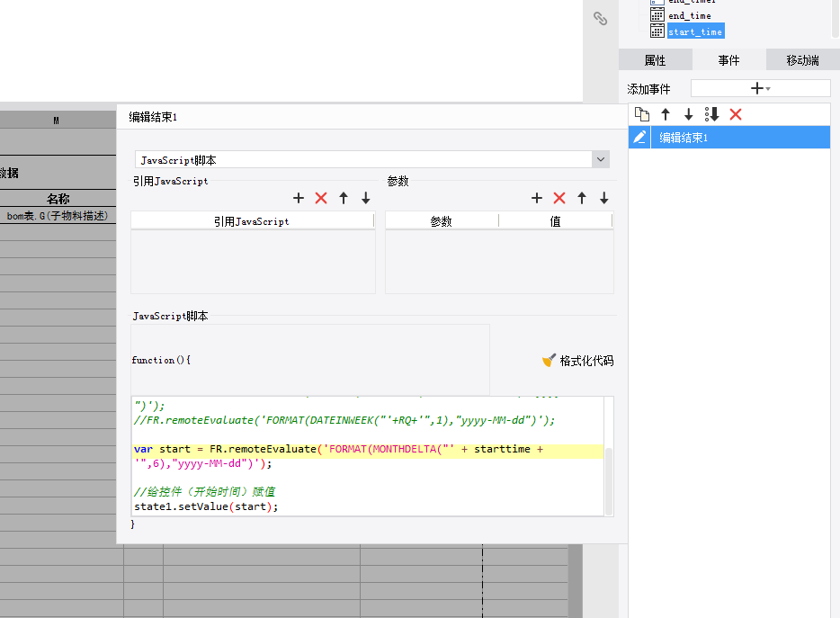Select the end_time widget in tree
The image size is (840, 618).
[x=690, y=15]
